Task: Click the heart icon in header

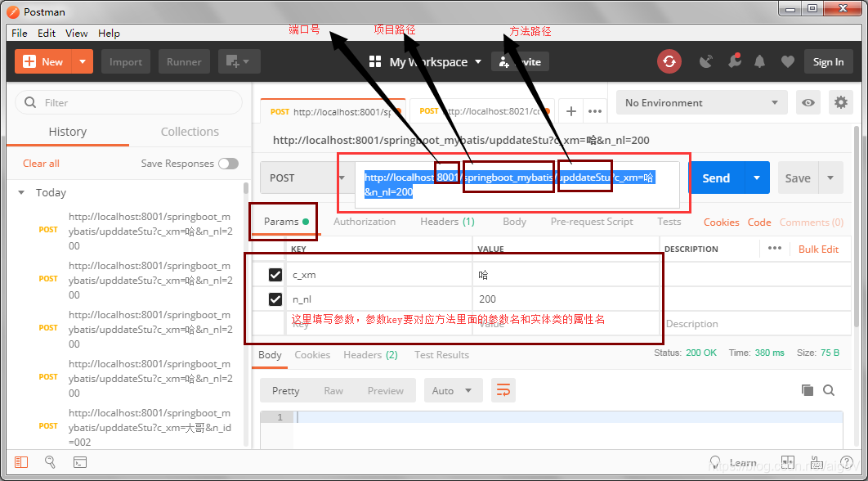Action: click(x=787, y=62)
